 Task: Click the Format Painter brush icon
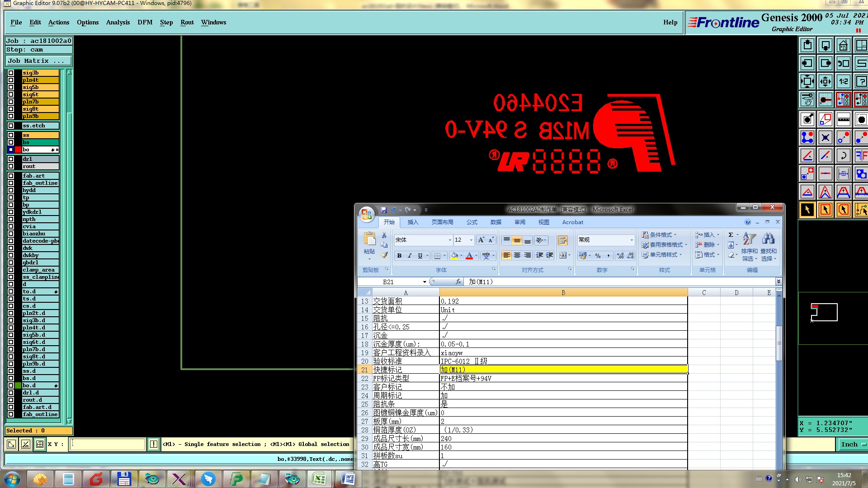pos(384,255)
